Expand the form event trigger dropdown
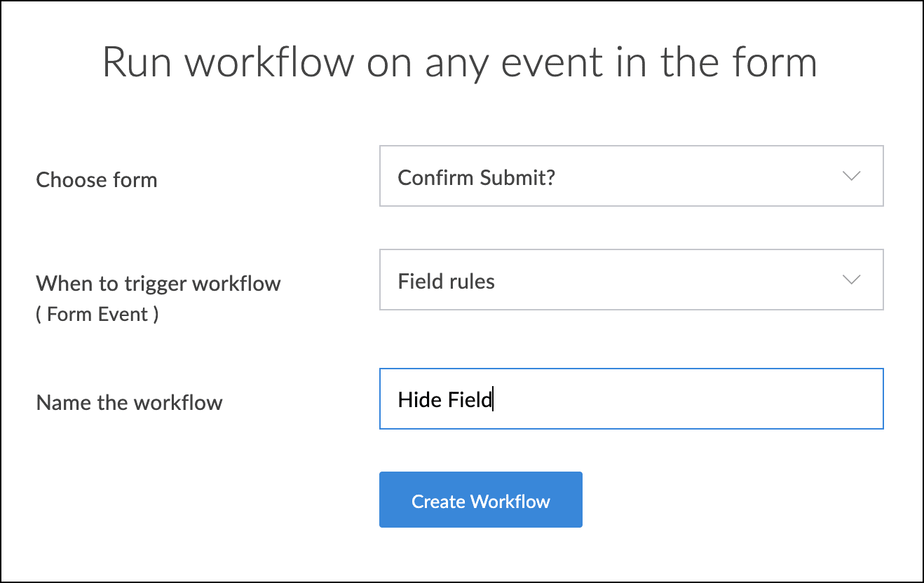 point(631,280)
